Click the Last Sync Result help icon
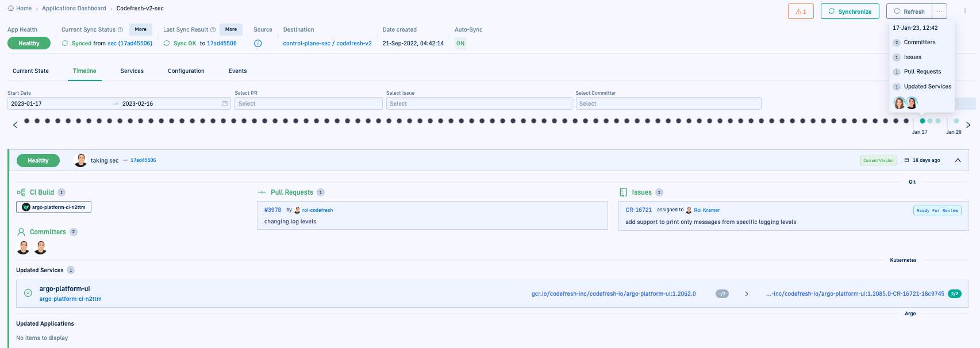 pyautogui.click(x=213, y=30)
